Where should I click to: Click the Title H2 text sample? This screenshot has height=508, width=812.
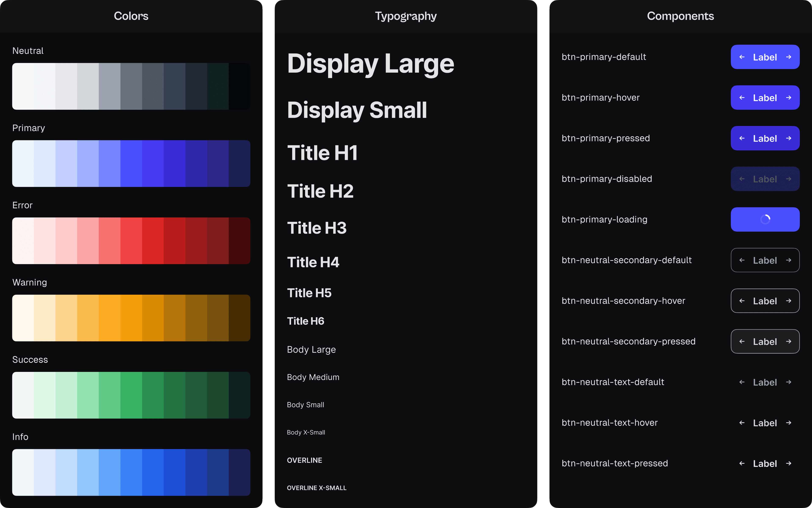[320, 191]
